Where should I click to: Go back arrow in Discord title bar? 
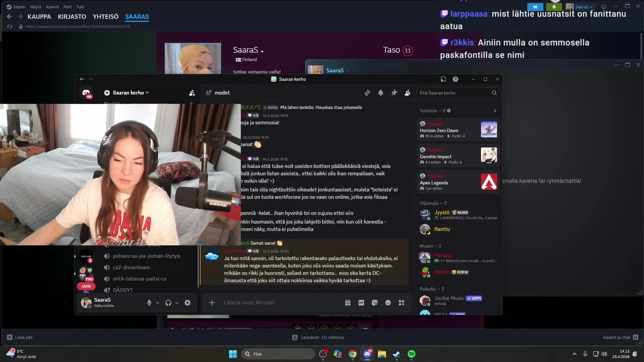82,79
